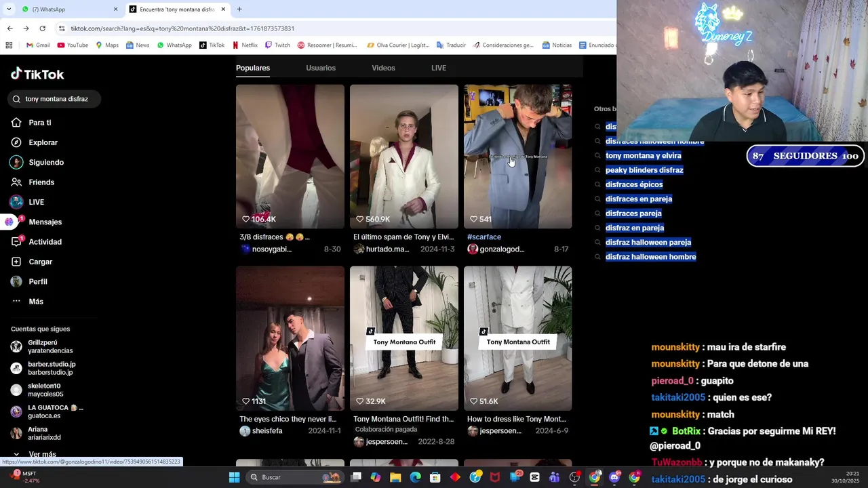
Task: Open skeletorr10 followed account
Action: (37, 390)
